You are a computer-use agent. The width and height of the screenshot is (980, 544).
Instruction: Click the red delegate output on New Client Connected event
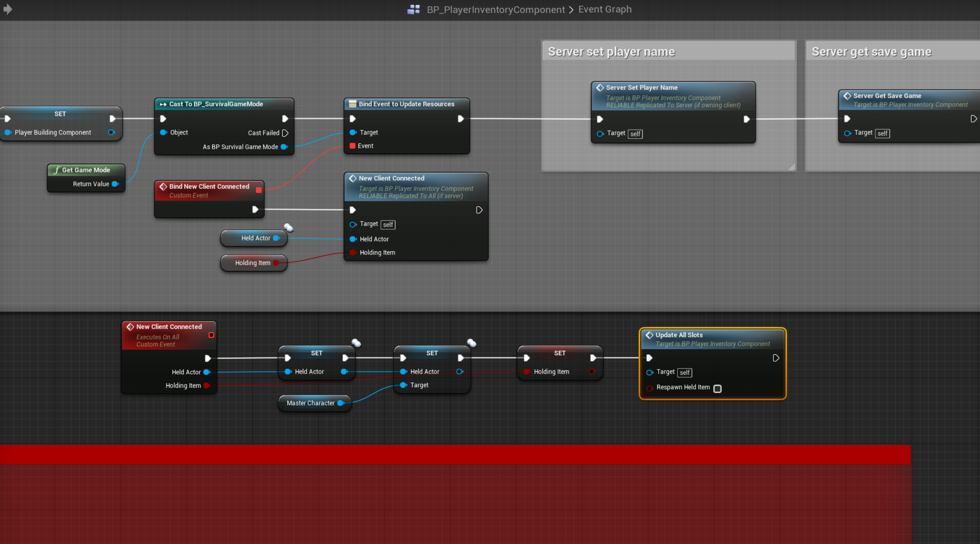tap(211, 335)
